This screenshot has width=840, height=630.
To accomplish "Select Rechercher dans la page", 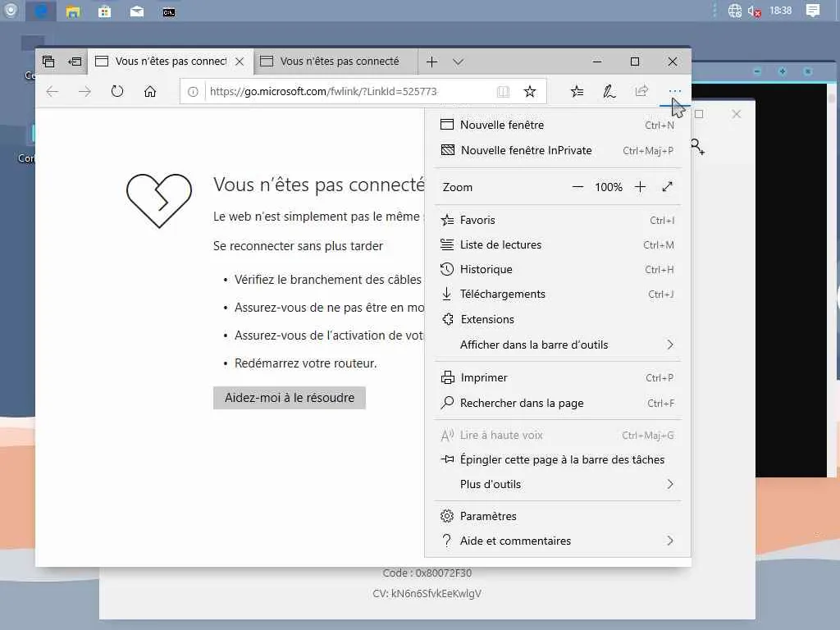I will [557, 403].
